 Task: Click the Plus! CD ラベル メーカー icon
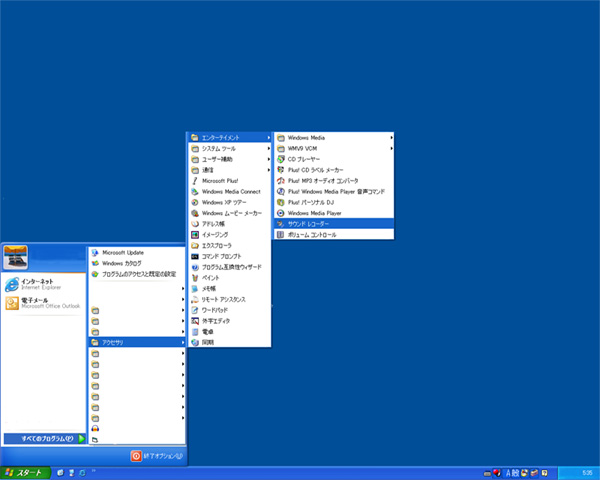[x=281, y=170]
